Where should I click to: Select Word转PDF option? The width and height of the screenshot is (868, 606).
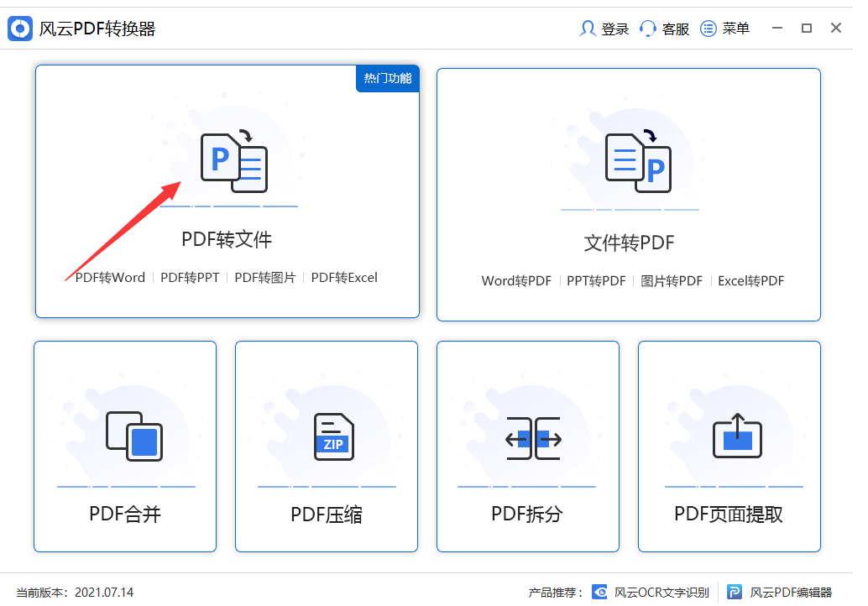point(516,281)
